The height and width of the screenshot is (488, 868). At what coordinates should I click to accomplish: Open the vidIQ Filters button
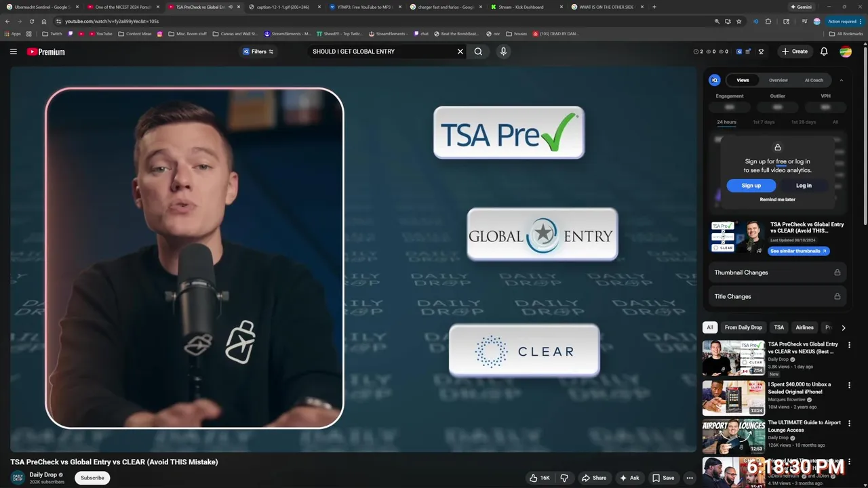(258, 52)
